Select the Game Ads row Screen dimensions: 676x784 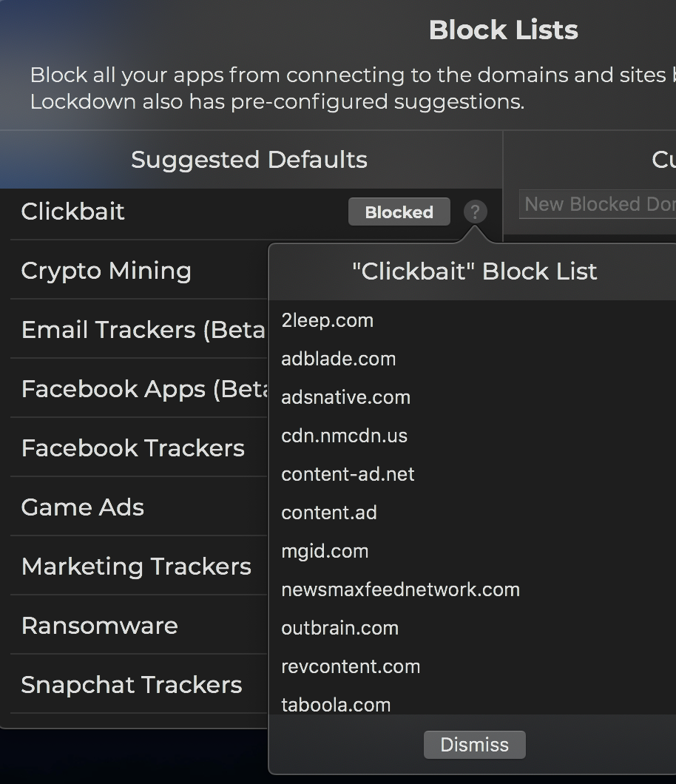coord(83,507)
